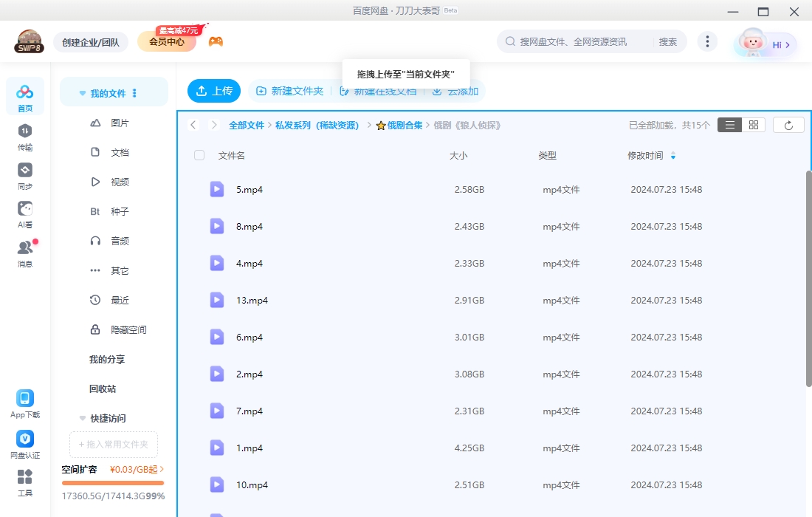Viewport: 812px width, 517px height.
Task: Collapse the 我的文件 section
Action: (x=82, y=92)
